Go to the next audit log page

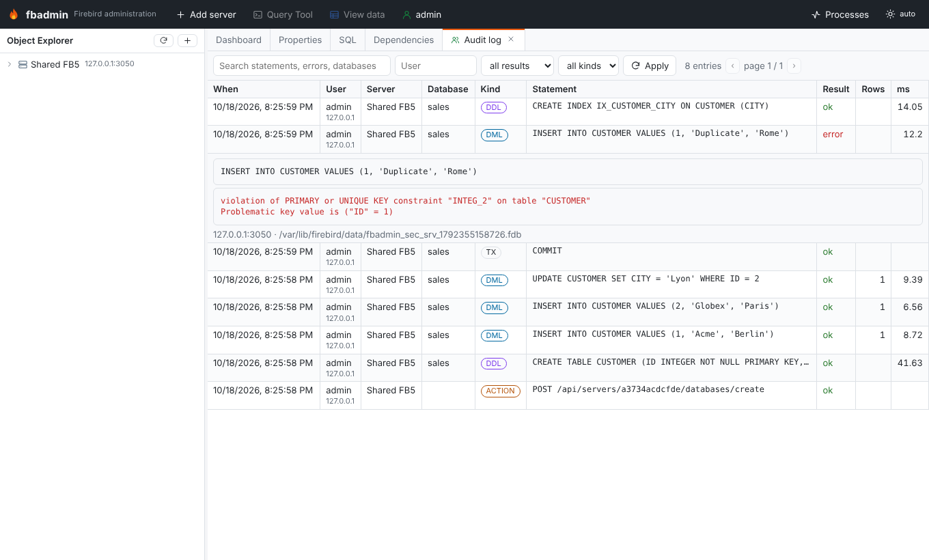794,66
